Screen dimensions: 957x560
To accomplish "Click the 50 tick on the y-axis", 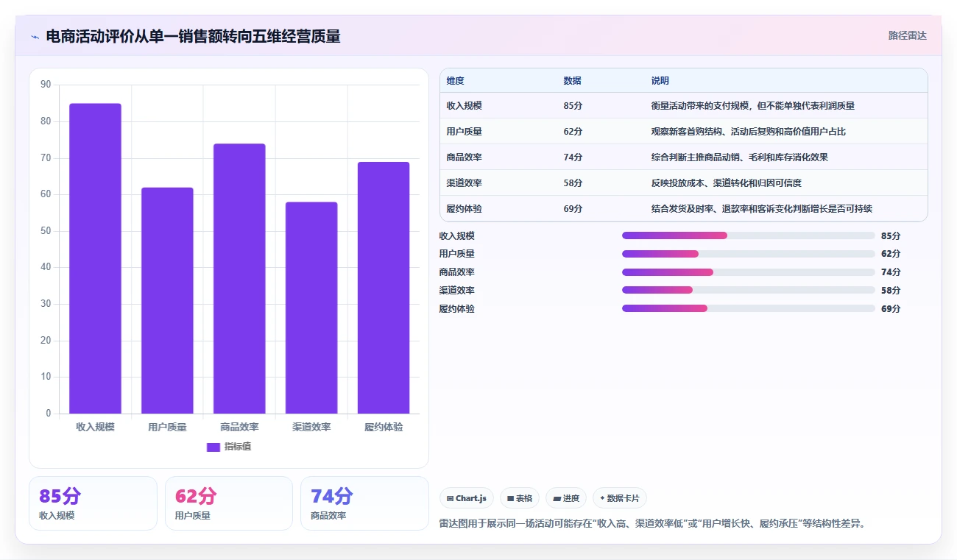I will [46, 231].
